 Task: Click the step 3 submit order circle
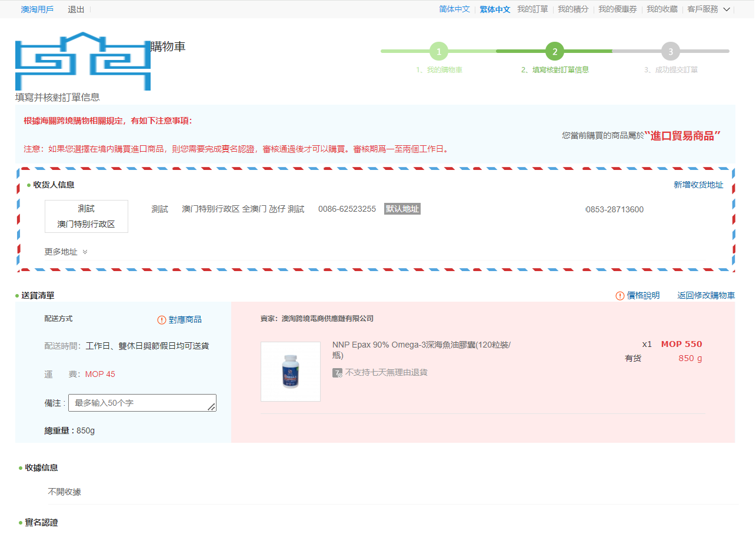click(670, 51)
